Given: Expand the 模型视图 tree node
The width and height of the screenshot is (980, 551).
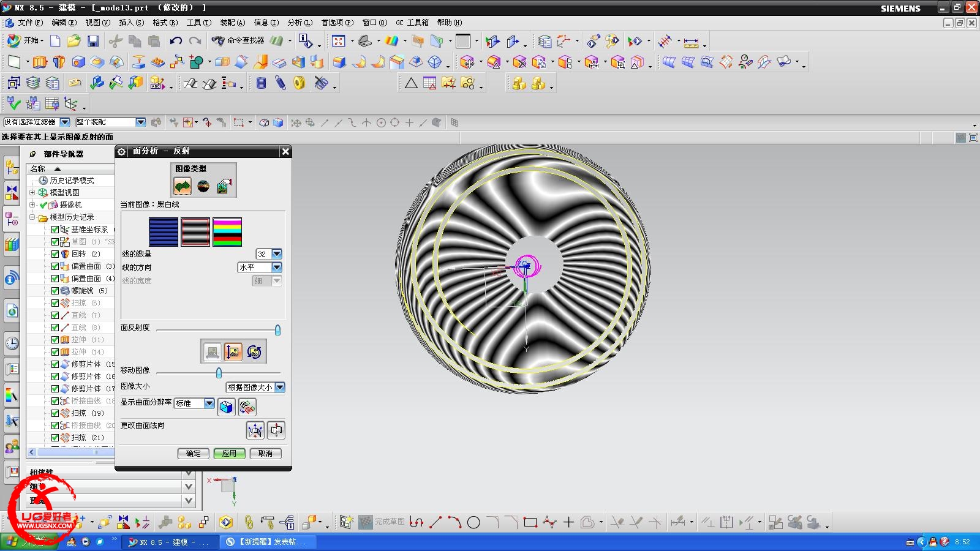Looking at the screenshot, I should click(32, 192).
